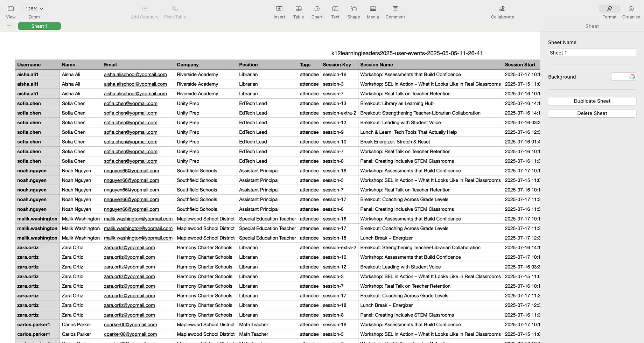Select Zara Ortiz's 'Breakout: Leading with Student Voice' cell

pos(430,267)
